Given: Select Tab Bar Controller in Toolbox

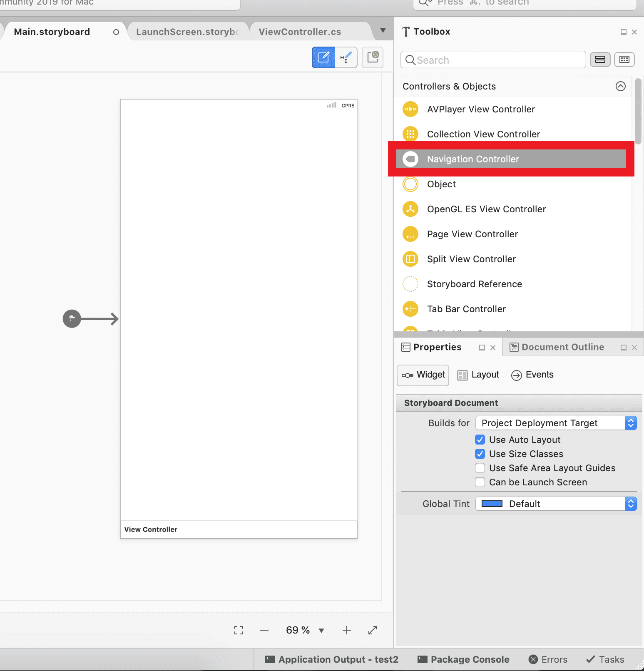Looking at the screenshot, I should point(466,309).
